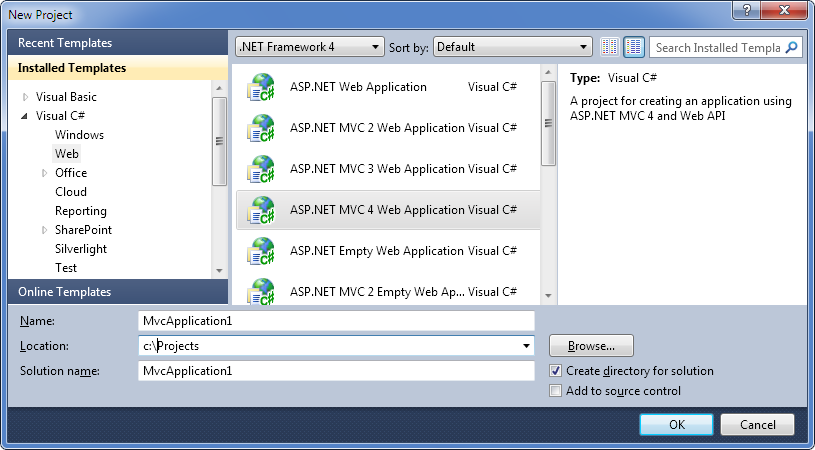This screenshot has width=815, height=450.
Task: Pick the ASP.NET MVC 4 Web Application icon
Action: click(x=262, y=210)
